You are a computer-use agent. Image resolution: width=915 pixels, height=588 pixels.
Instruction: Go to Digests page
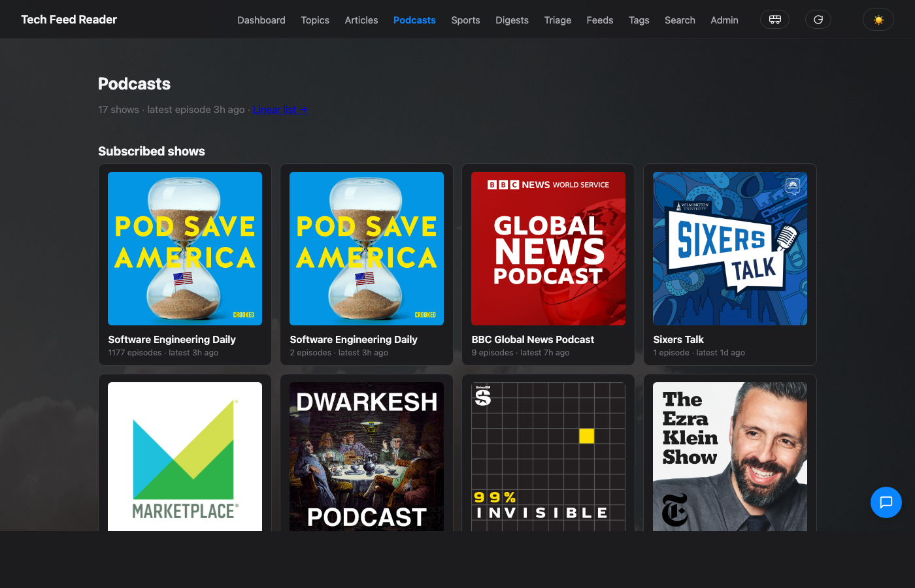tap(512, 20)
